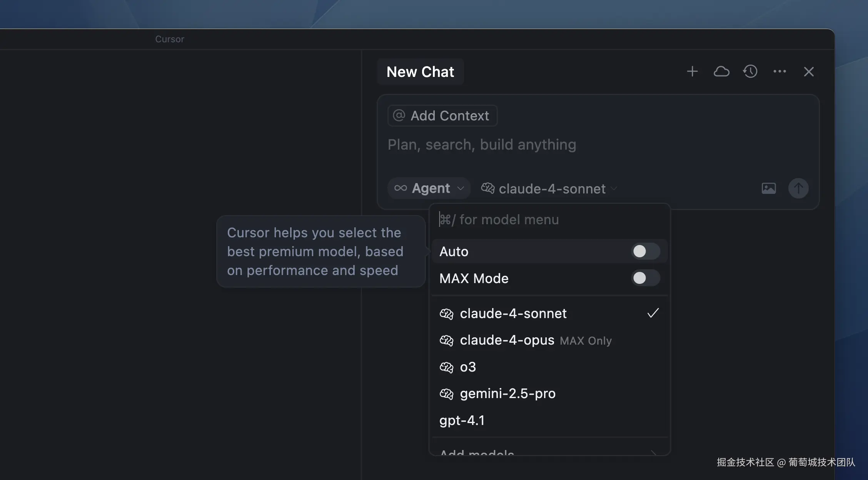Click the infinity icon beside Agent
The width and height of the screenshot is (868, 480).
click(x=401, y=188)
